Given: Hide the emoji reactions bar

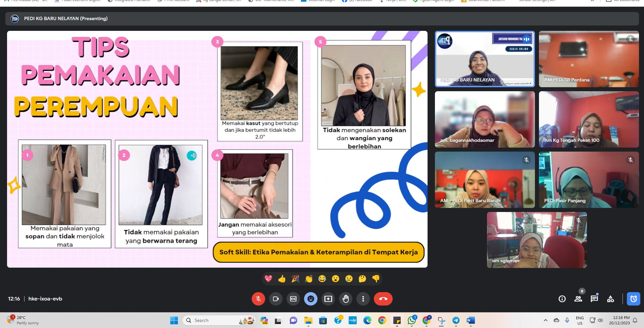Looking at the screenshot, I should point(311,299).
